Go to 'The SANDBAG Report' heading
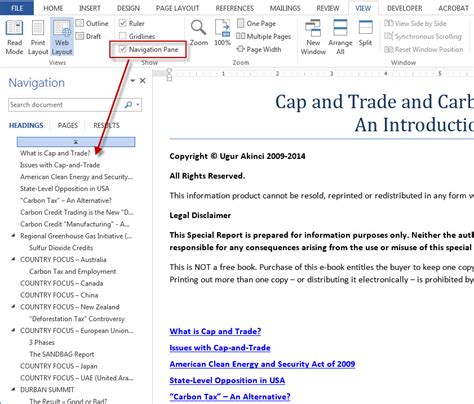The height and width of the screenshot is (404, 474). pos(62,354)
